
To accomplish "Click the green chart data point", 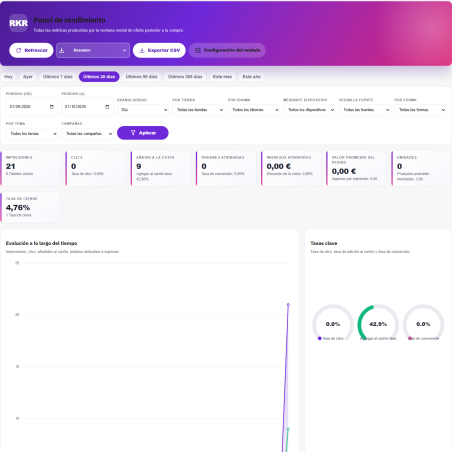I will (288, 429).
